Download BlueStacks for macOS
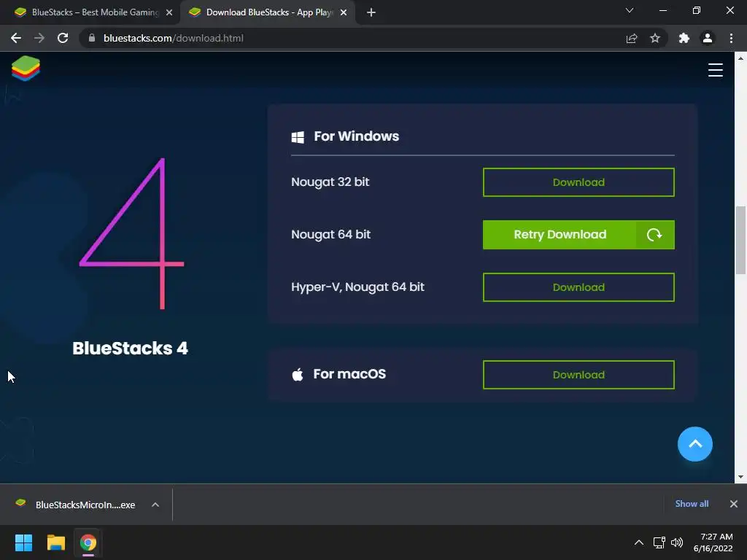 point(578,375)
